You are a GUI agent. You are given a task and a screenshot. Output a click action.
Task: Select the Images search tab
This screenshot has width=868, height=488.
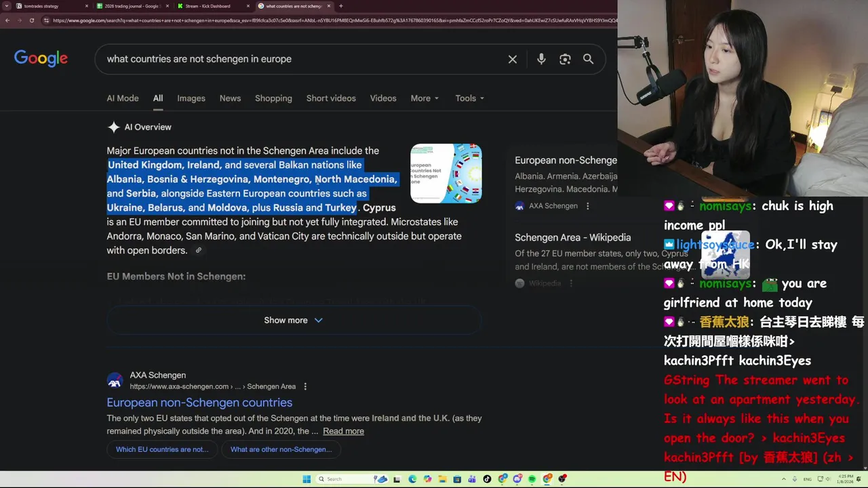click(x=191, y=98)
